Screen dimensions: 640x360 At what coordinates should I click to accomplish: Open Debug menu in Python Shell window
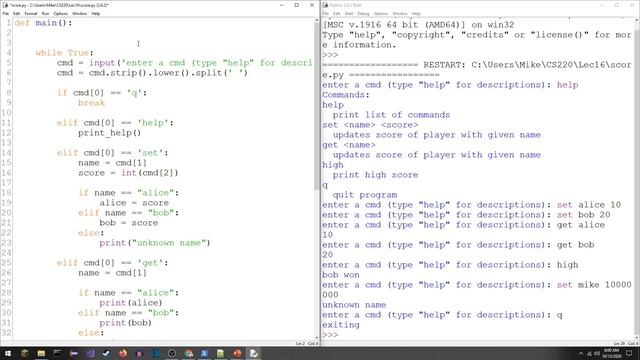363,13
